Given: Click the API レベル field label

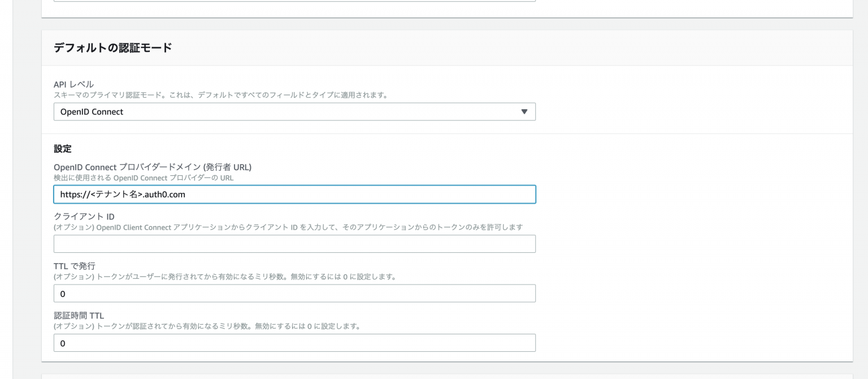Looking at the screenshot, I should click(x=70, y=84).
